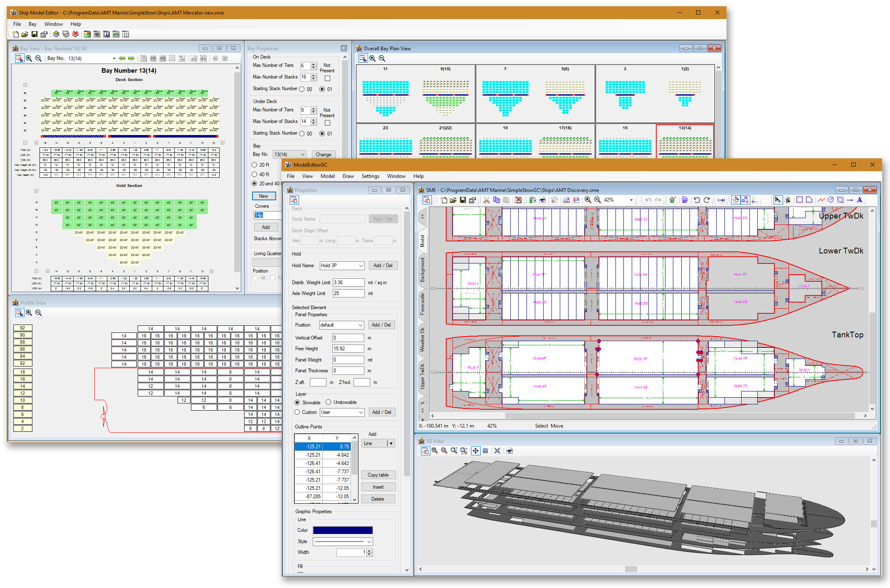Click Delete button for outline points
The height and width of the screenshot is (588, 890).
[x=378, y=499]
